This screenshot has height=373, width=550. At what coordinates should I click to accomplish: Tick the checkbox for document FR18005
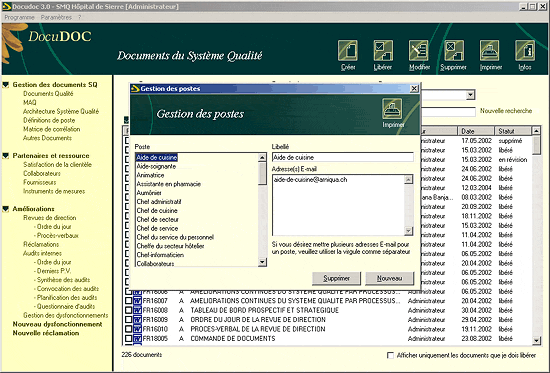pyautogui.click(x=128, y=339)
